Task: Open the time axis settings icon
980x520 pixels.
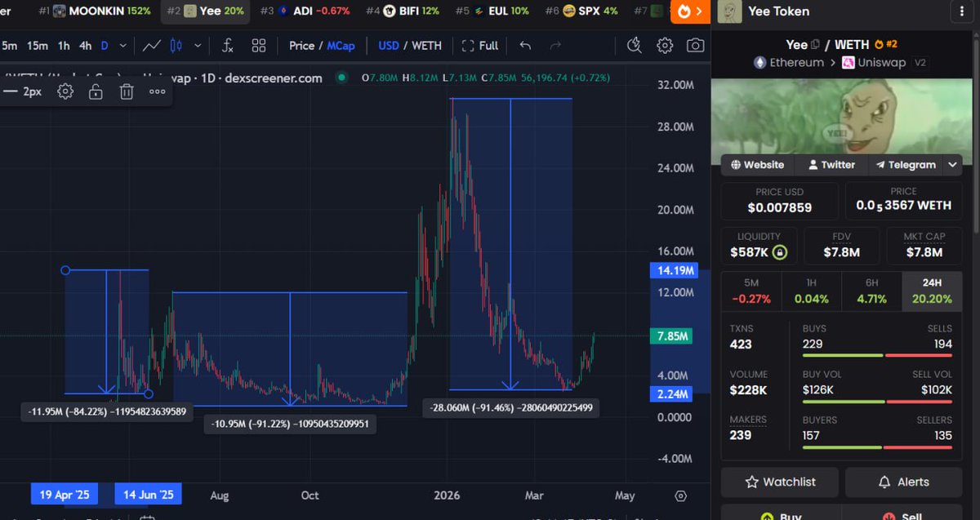Action: [x=680, y=496]
